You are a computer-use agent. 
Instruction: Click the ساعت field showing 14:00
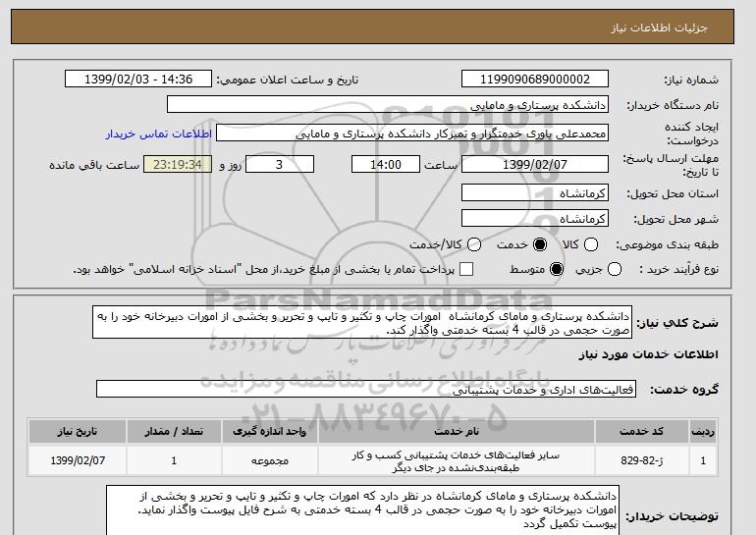tap(386, 164)
